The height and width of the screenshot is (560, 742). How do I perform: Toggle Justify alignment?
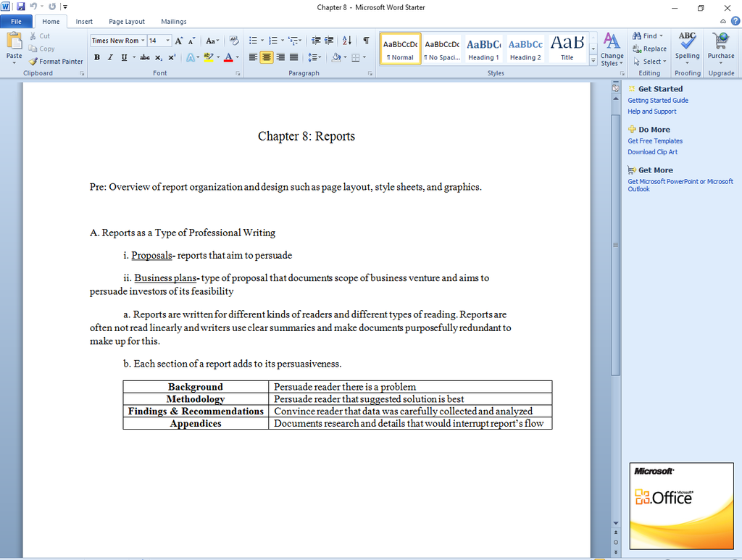(294, 57)
